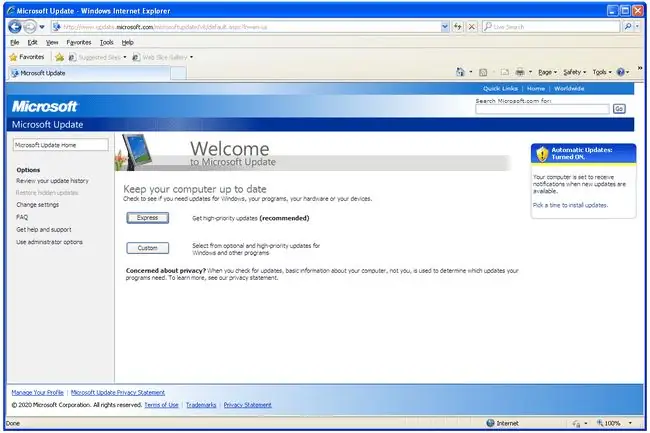Image resolution: width=650 pixels, height=433 pixels.
Task: Open the Favorites star button
Action: tap(27, 57)
